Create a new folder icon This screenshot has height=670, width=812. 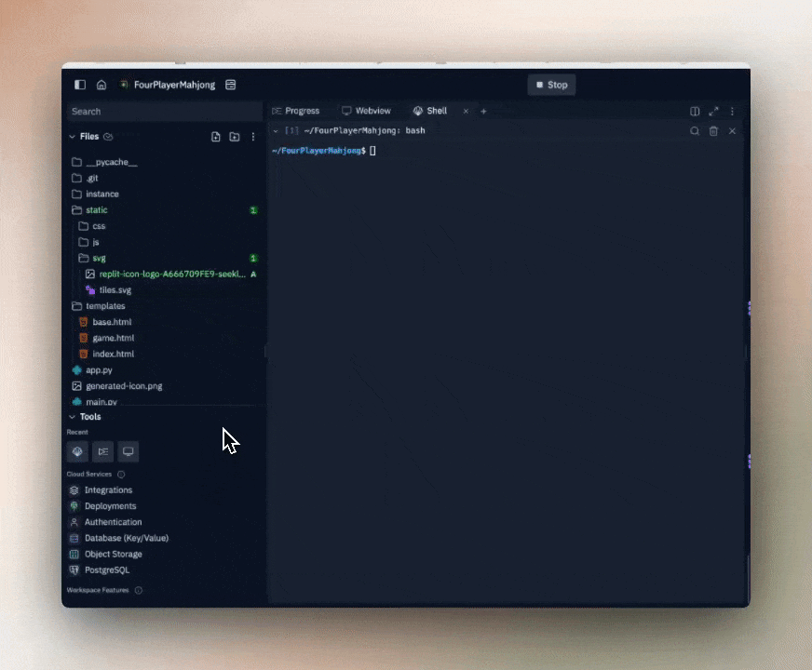click(235, 137)
